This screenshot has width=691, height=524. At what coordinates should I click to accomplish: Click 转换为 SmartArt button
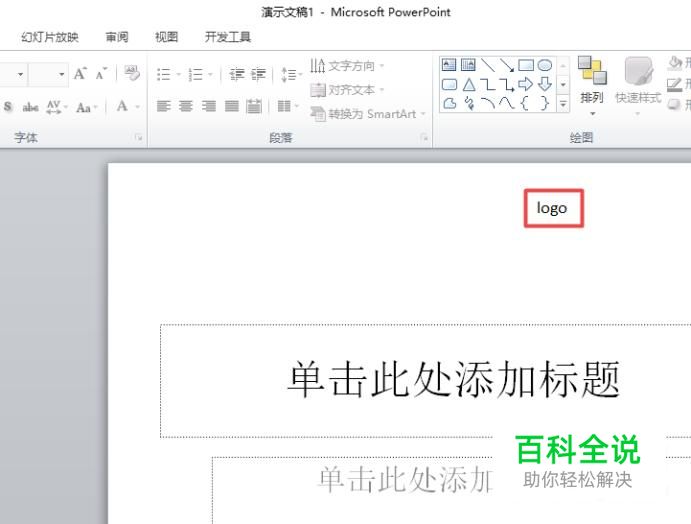pos(368,114)
